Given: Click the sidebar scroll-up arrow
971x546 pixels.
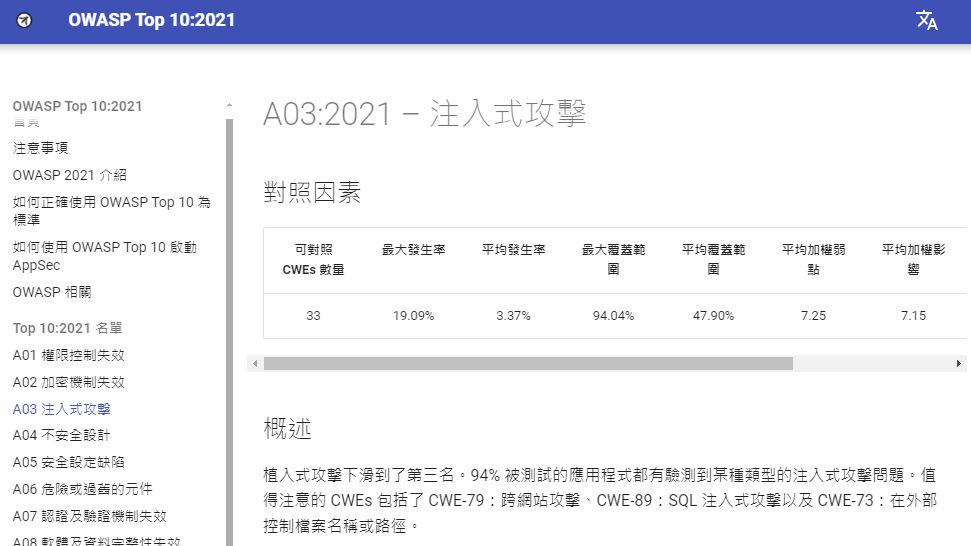Looking at the screenshot, I should (x=229, y=105).
